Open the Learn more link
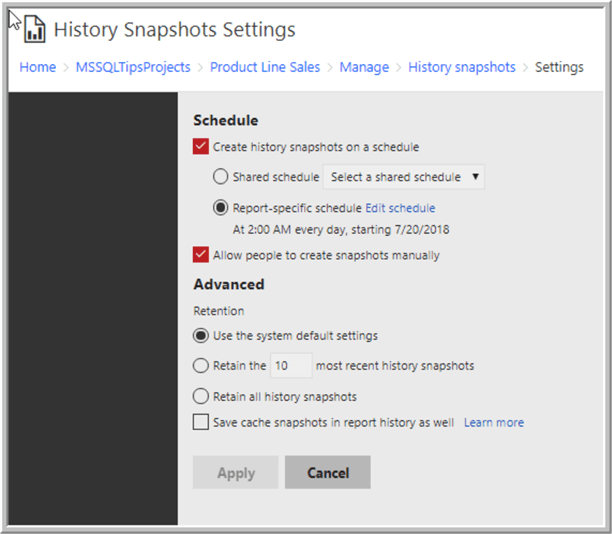Image resolution: width=612 pixels, height=534 pixels. [494, 422]
